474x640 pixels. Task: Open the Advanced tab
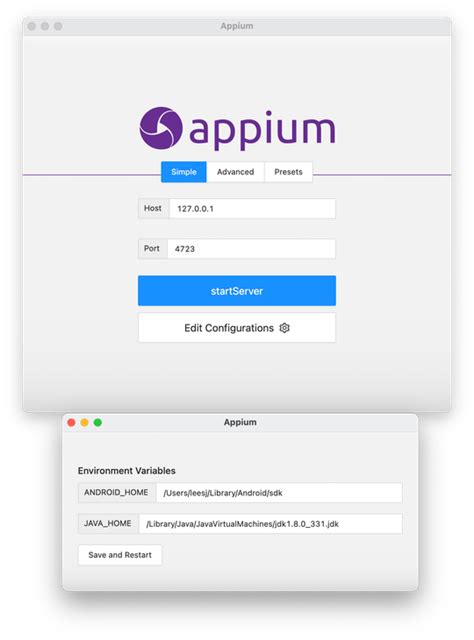[236, 172]
